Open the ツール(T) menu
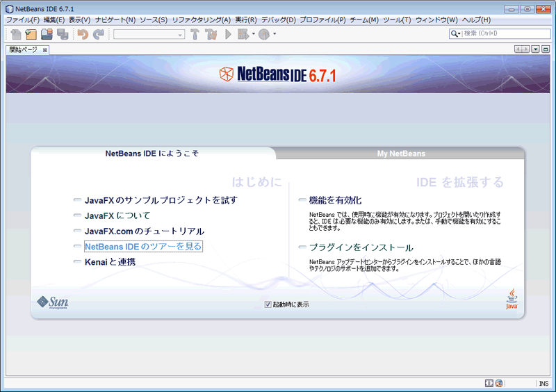Viewport: 556px width, 392px height. (x=397, y=20)
